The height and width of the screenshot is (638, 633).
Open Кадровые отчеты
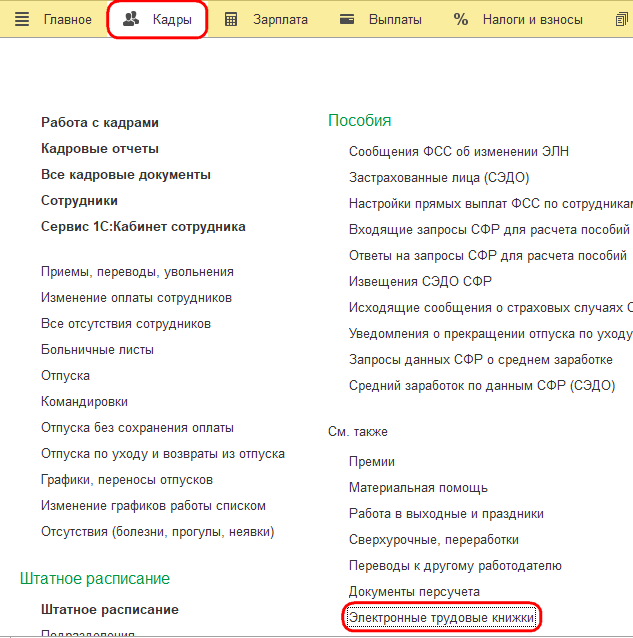pyautogui.click(x=100, y=149)
